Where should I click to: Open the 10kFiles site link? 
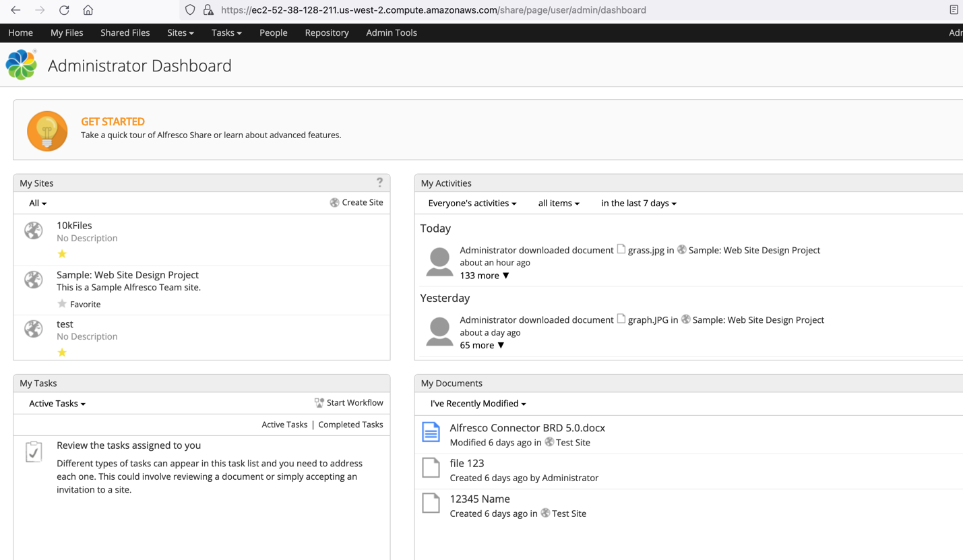click(x=74, y=225)
